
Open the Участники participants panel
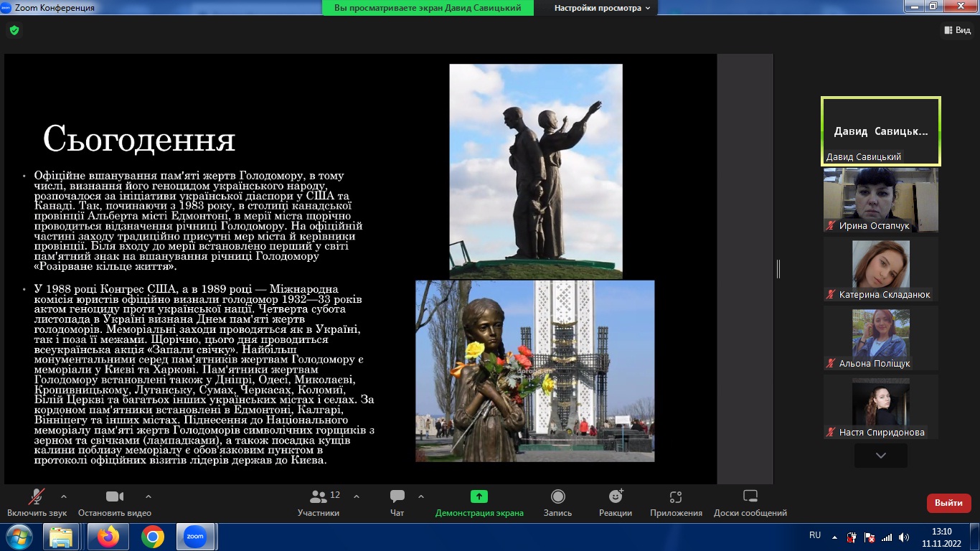pos(319,503)
